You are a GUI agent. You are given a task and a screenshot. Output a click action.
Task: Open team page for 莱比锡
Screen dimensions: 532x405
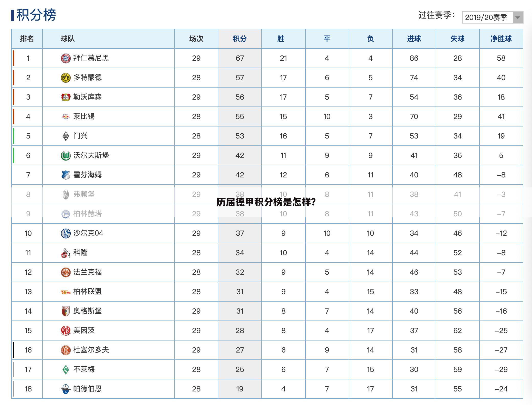84,116
